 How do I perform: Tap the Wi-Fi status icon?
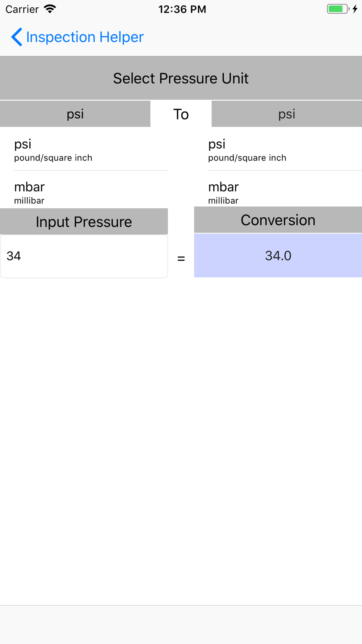click(50, 9)
